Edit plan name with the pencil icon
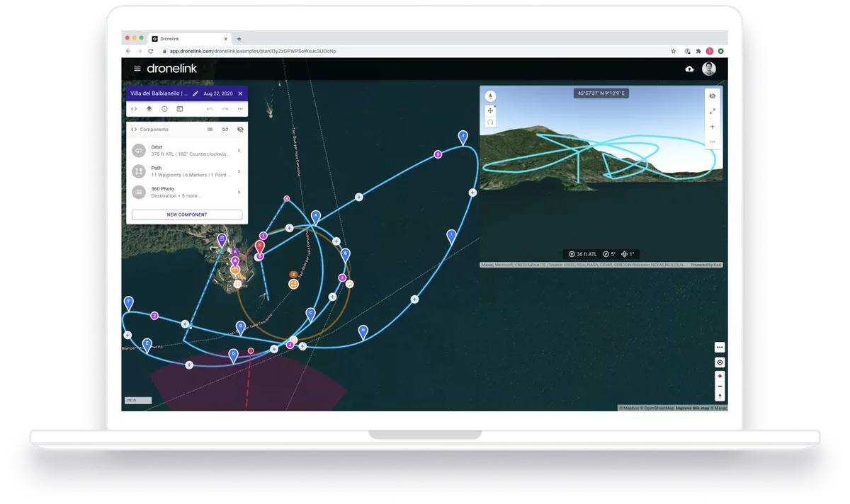 pyautogui.click(x=195, y=93)
